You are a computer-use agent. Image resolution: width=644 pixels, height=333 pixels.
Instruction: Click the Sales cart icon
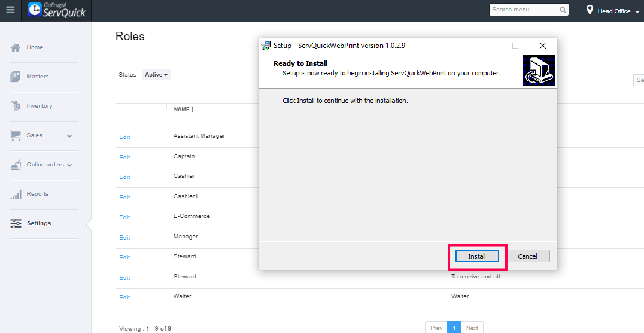(x=16, y=135)
